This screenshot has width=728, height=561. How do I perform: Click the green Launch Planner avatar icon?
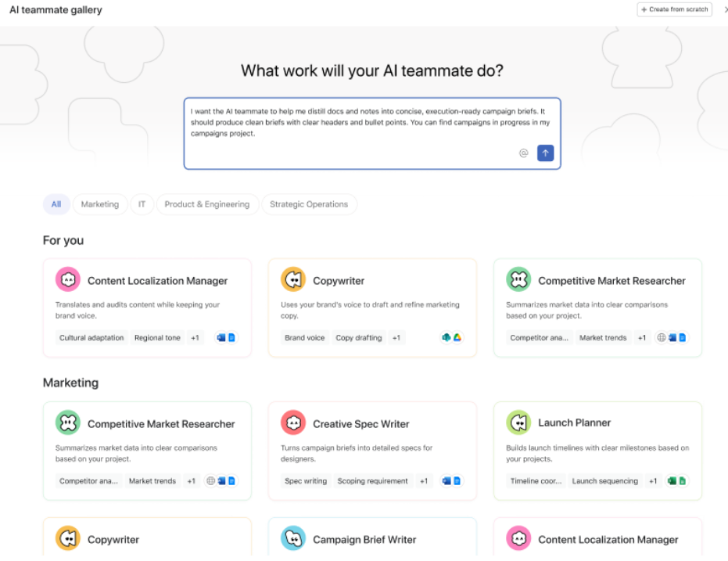518,423
